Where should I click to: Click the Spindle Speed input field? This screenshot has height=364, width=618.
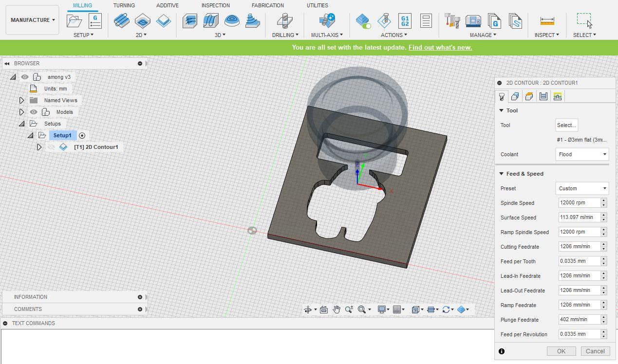[x=579, y=203]
